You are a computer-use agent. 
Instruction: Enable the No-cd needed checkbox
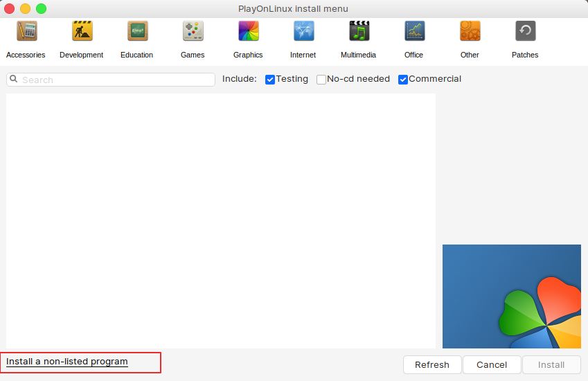(321, 80)
